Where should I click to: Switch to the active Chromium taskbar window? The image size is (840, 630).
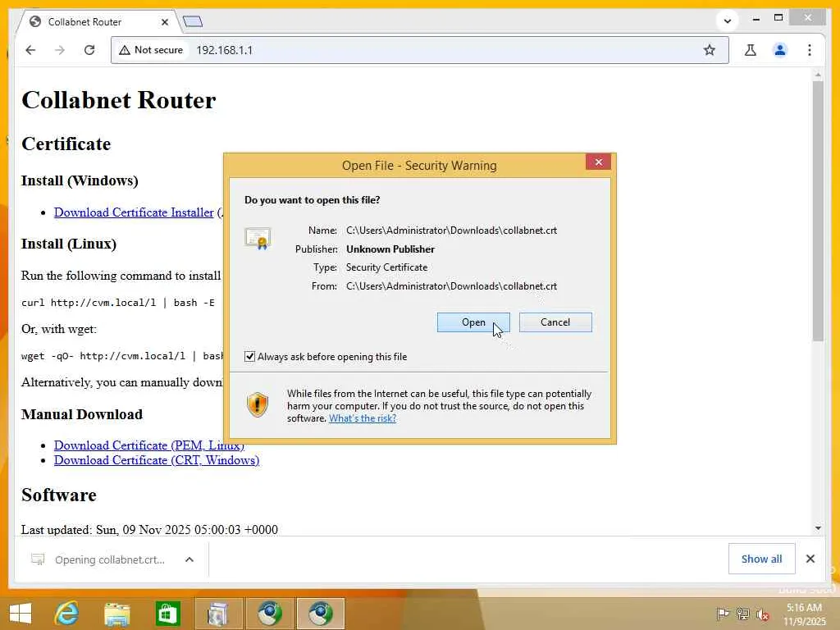[x=321, y=614]
